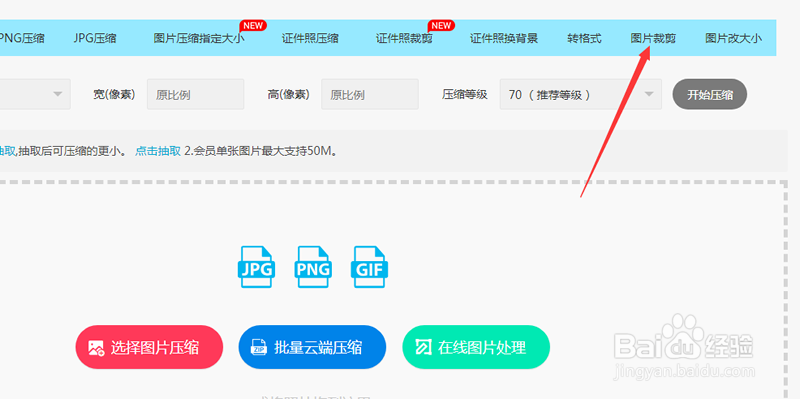Viewport: 800px width, 399px height.
Task: Click the edit icon inside 在线图片处理 button
Action: pos(423,348)
